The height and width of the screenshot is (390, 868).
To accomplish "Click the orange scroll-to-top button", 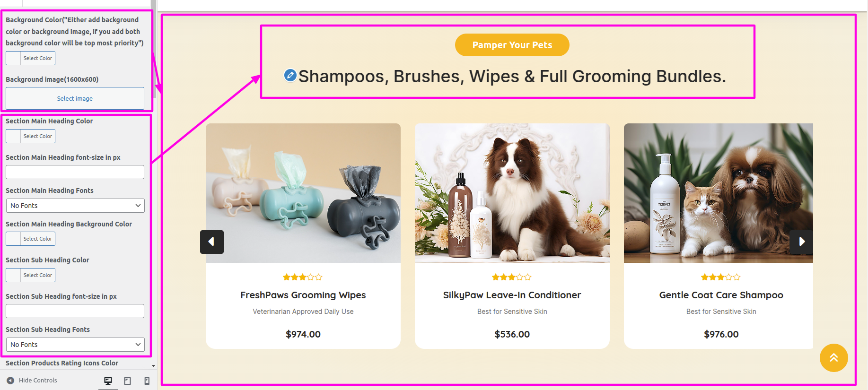I will (x=833, y=358).
